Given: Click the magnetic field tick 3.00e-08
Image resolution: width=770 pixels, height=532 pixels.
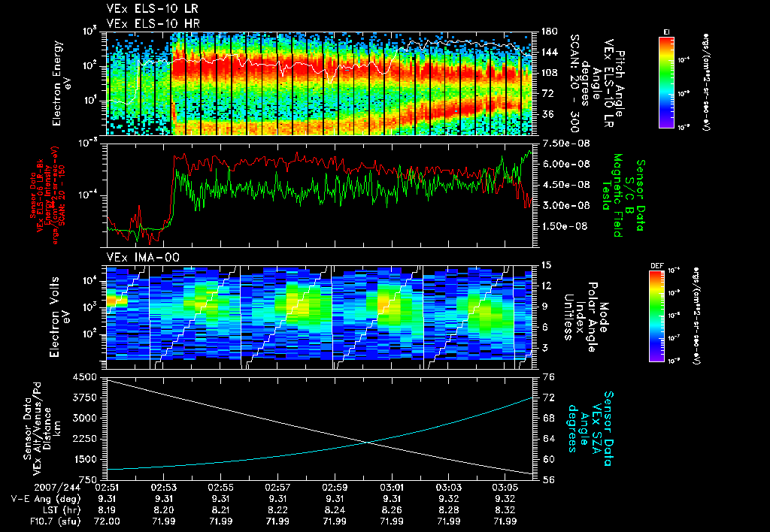Looking at the screenshot, I should (566, 205).
